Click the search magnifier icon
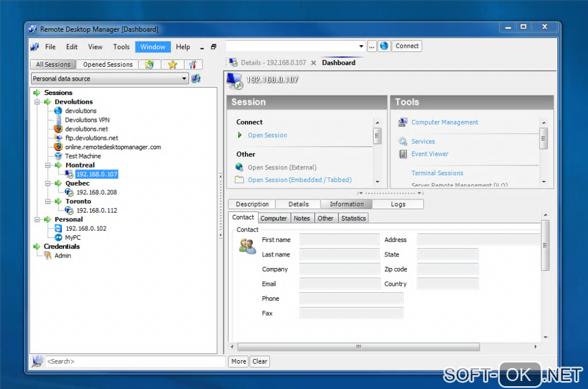588x389 pixels. [x=37, y=361]
